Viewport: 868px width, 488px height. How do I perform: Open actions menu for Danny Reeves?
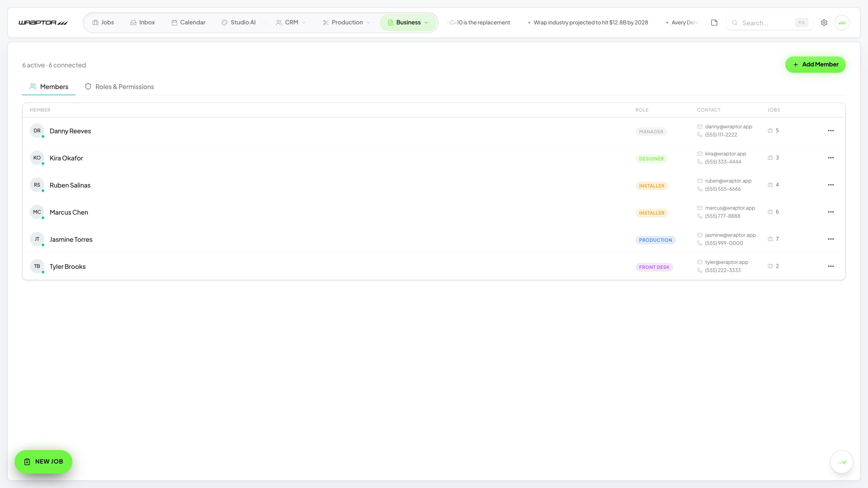[831, 131]
